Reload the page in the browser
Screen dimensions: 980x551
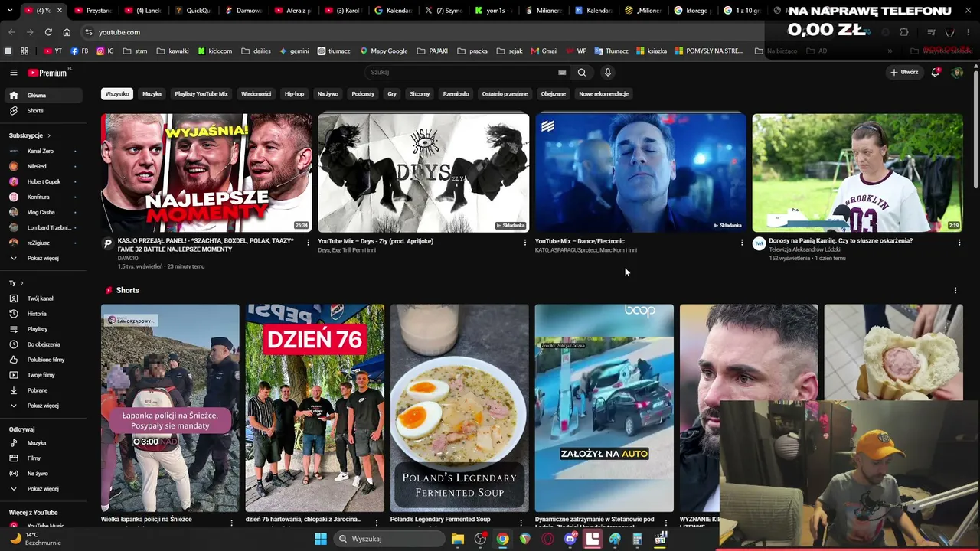pyautogui.click(x=48, y=32)
